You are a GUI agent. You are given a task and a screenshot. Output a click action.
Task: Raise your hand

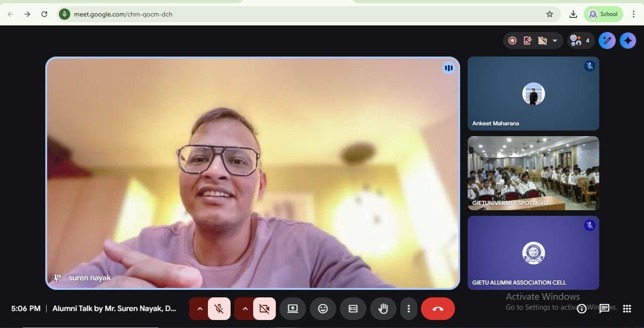(x=383, y=309)
